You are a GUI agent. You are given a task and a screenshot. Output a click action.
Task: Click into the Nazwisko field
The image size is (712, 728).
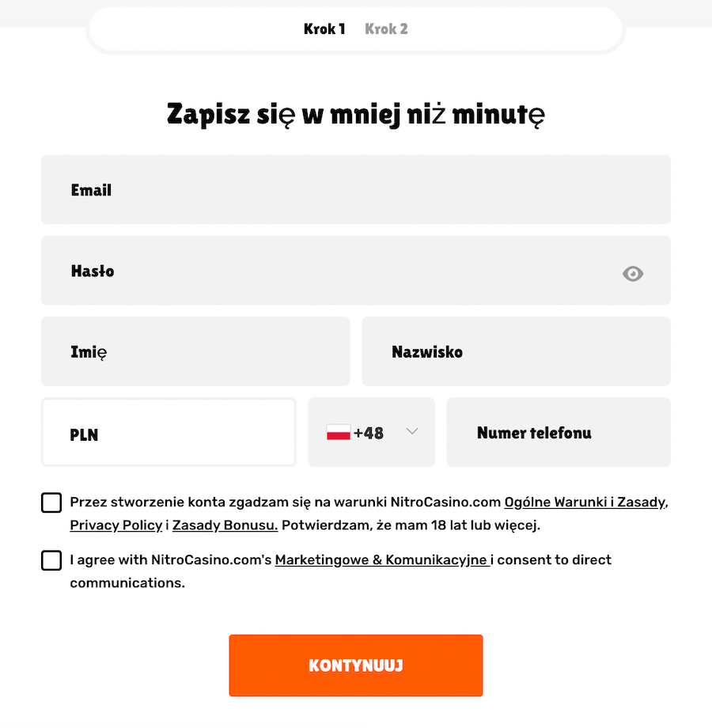click(516, 351)
